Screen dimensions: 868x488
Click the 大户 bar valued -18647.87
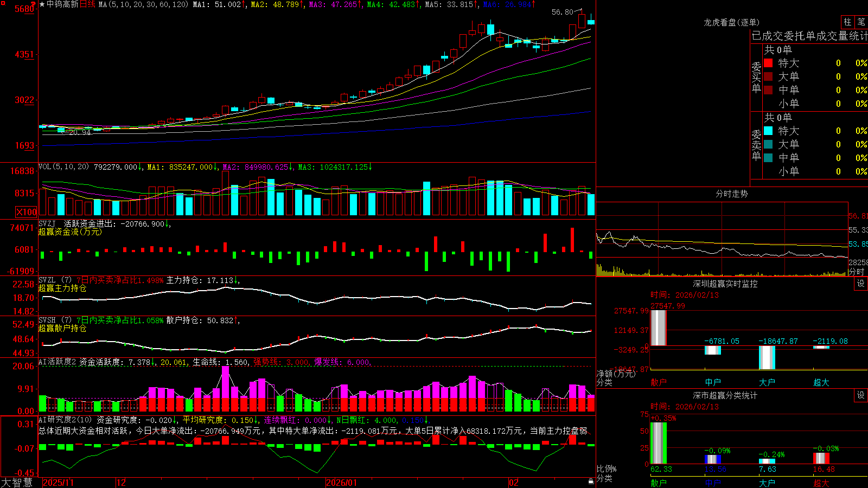click(767, 357)
